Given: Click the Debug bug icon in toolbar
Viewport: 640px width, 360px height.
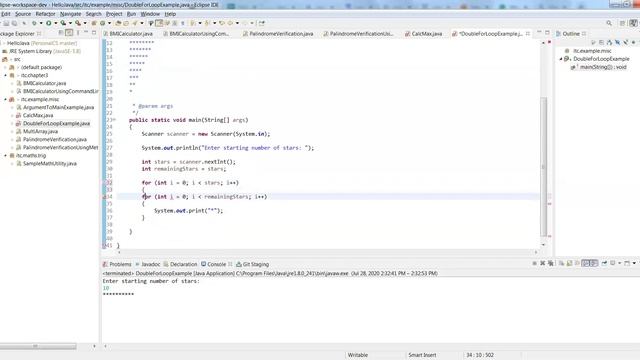Looking at the screenshot, I should coord(34,23).
